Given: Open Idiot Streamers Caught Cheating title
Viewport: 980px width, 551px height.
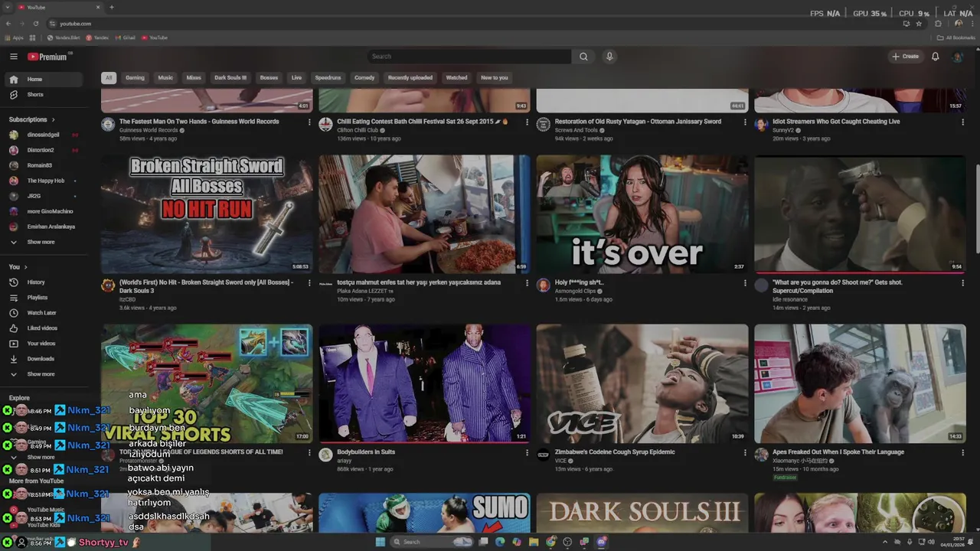Looking at the screenshot, I should (836, 122).
